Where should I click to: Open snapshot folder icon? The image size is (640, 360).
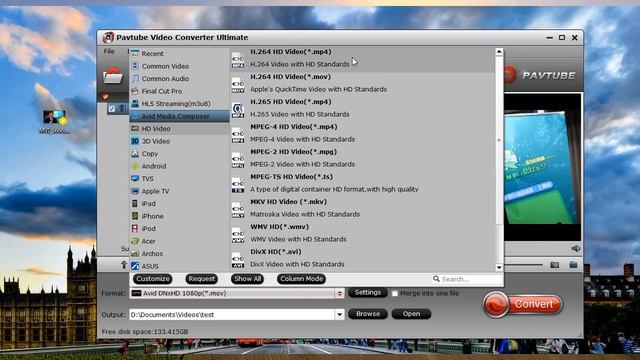pos(573,265)
